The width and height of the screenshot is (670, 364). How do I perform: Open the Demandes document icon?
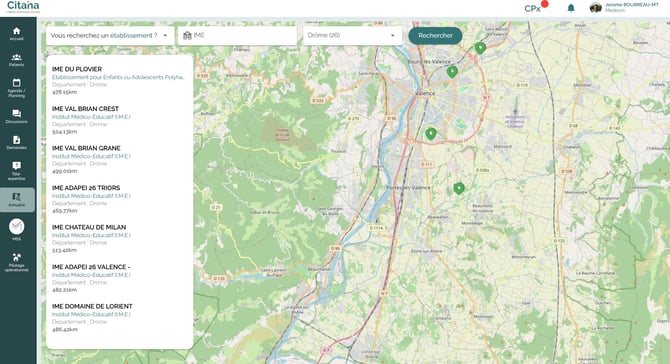(x=17, y=143)
